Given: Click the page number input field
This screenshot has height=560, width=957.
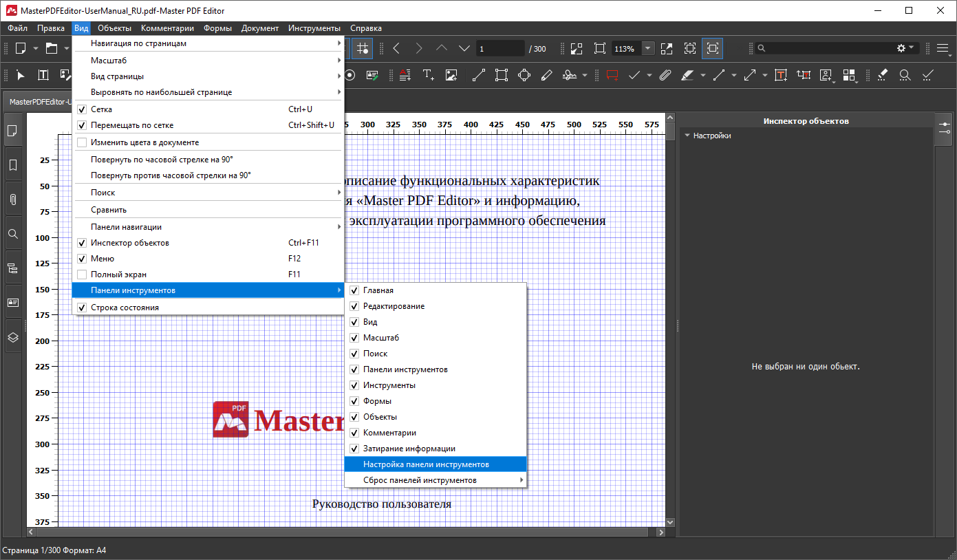Looking at the screenshot, I should pos(499,49).
